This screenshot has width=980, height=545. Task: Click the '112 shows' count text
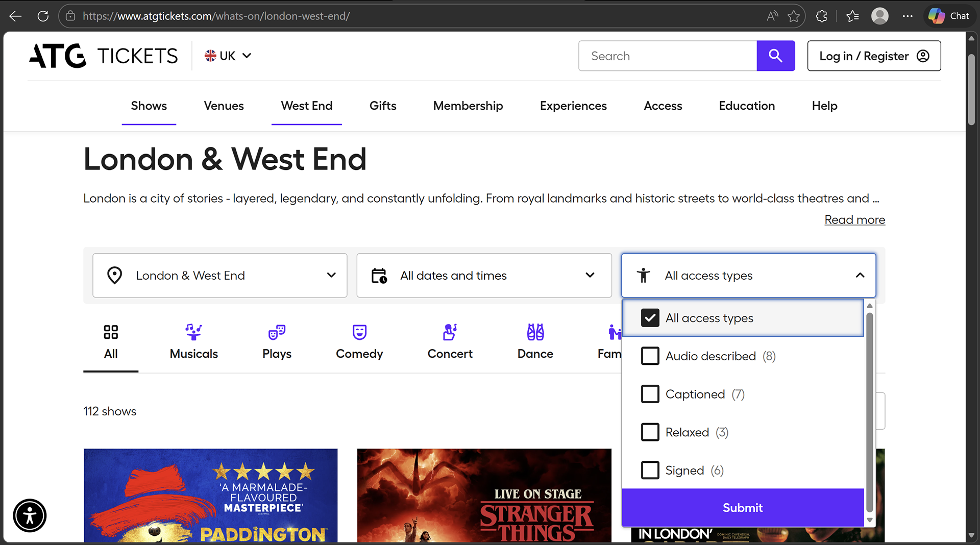[x=110, y=411]
